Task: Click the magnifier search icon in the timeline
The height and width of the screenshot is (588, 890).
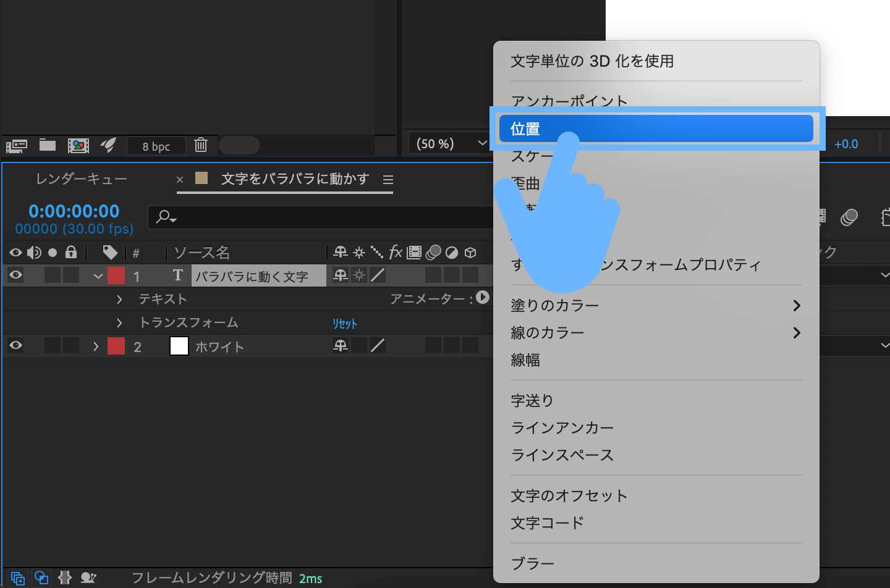Action: click(166, 217)
